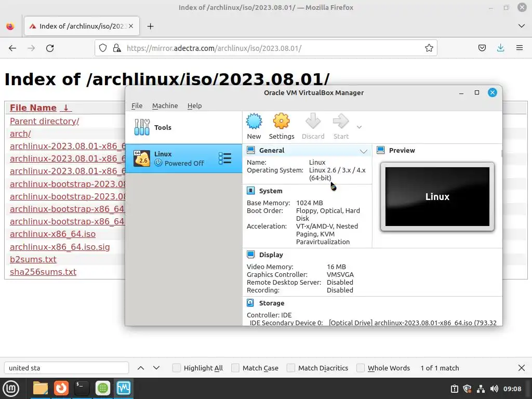The width and height of the screenshot is (532, 399).
Task: Go back in Firefox
Action: (x=12, y=48)
